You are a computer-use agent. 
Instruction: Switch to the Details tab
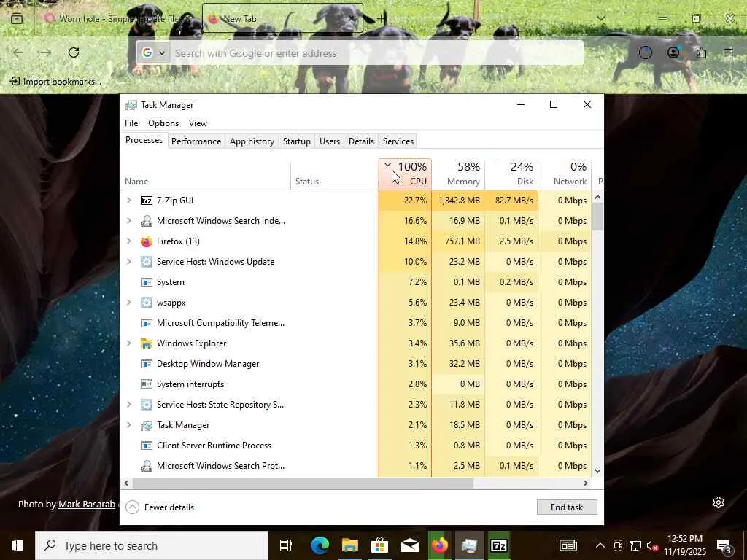point(361,141)
